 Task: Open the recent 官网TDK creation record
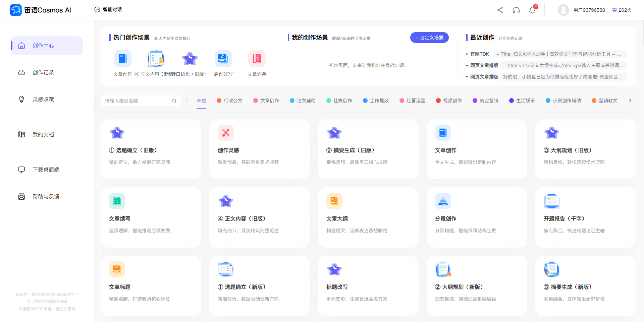pyautogui.click(x=546, y=54)
